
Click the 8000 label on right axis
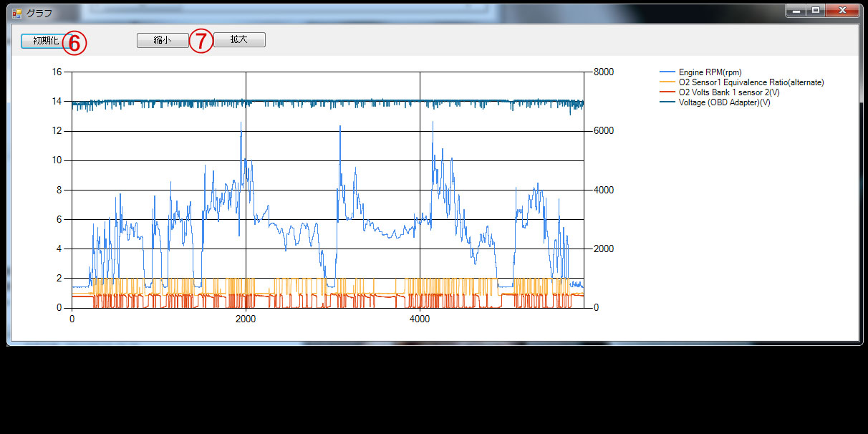[x=603, y=72]
